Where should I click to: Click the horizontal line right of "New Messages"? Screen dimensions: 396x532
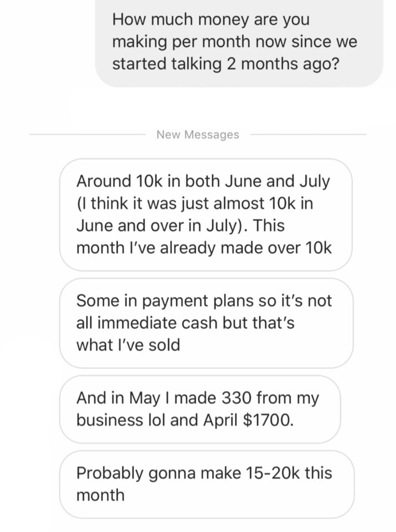pyautogui.click(x=308, y=135)
